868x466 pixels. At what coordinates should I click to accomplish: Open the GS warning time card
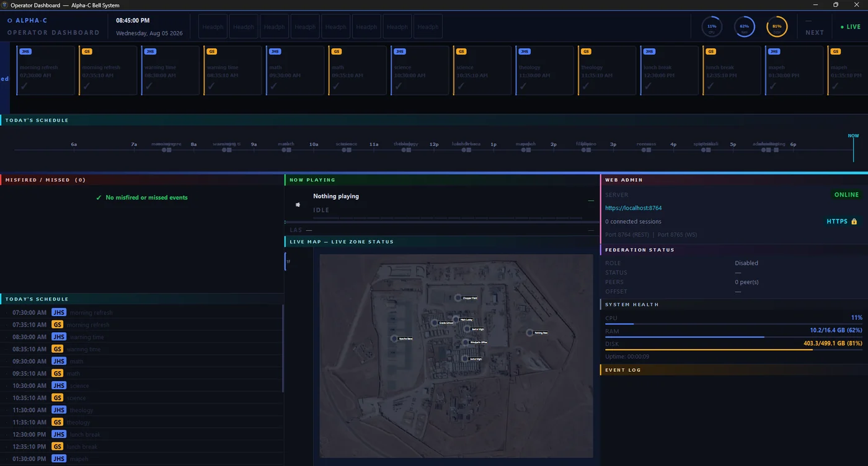[232, 70]
